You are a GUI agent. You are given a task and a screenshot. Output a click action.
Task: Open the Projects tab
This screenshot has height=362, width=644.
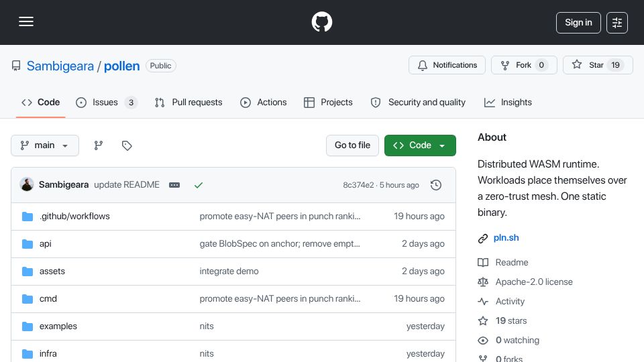coord(328,102)
